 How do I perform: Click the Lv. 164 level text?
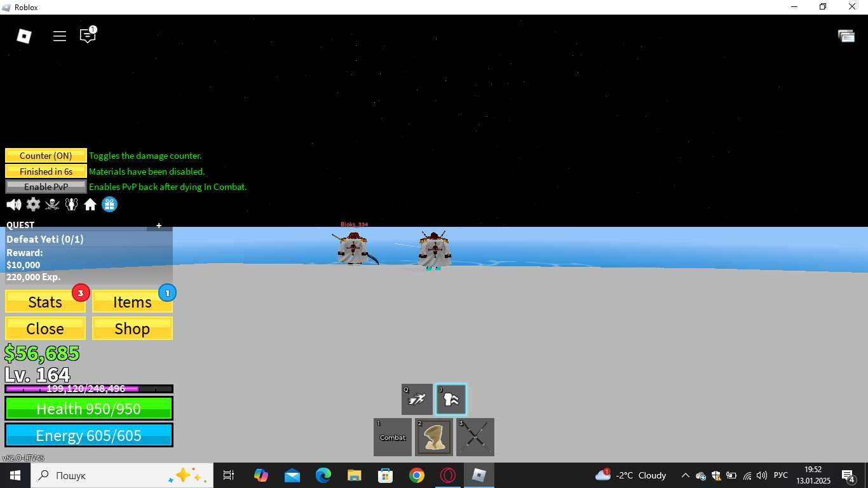tap(37, 374)
